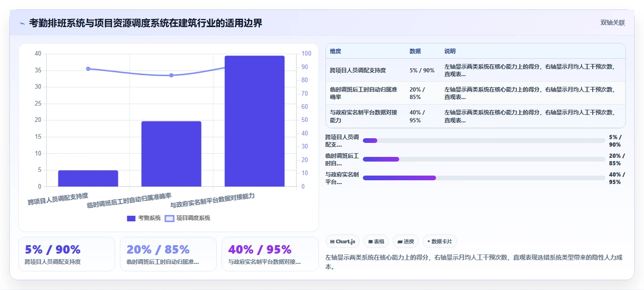
Task: Open the 40% / 95% data card
Action: (270, 254)
